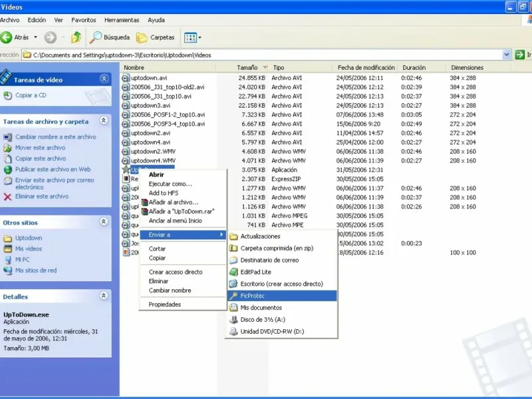The height and width of the screenshot is (399, 532).
Task: Click the green up-folder toolbar icon
Action: pos(76,38)
